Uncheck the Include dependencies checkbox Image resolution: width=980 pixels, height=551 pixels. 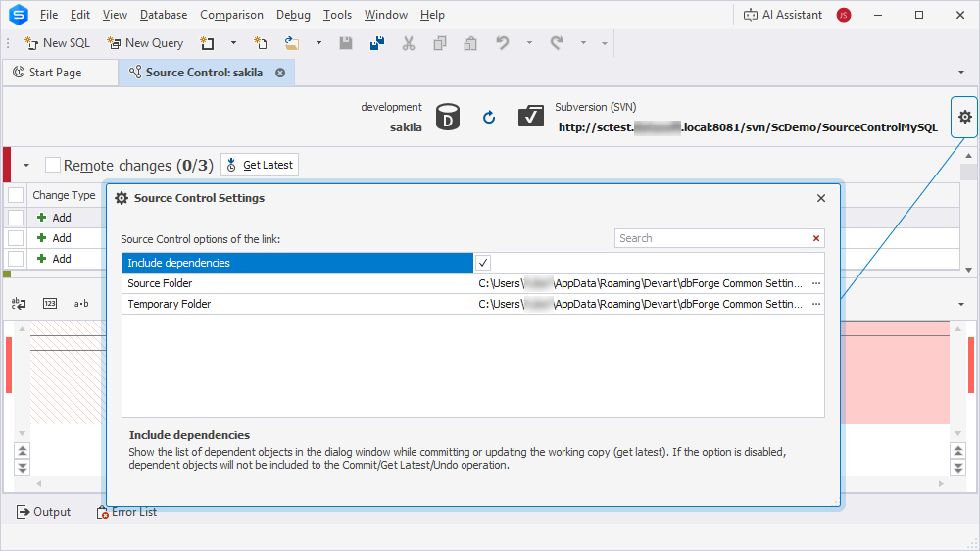[483, 263]
